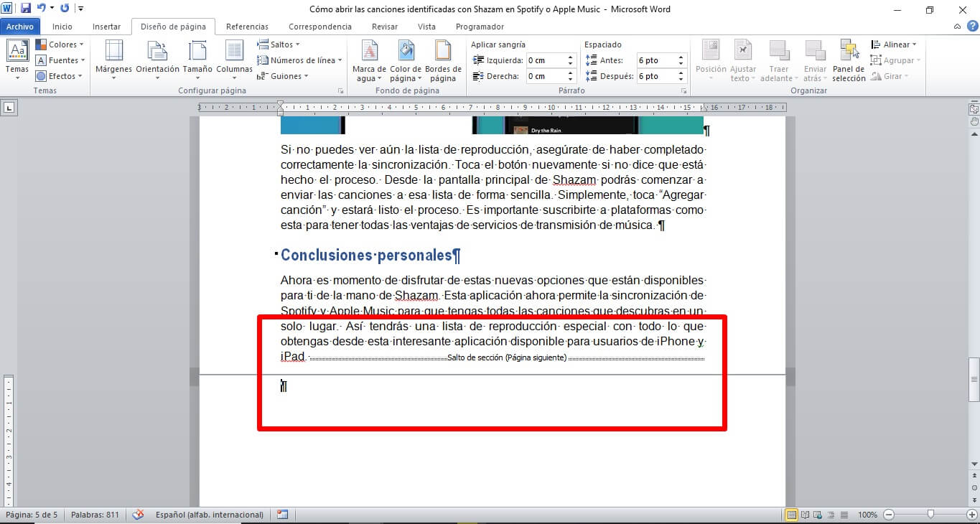980x524 pixels.
Task: Zoom out with the minus button
Action: tap(889, 515)
